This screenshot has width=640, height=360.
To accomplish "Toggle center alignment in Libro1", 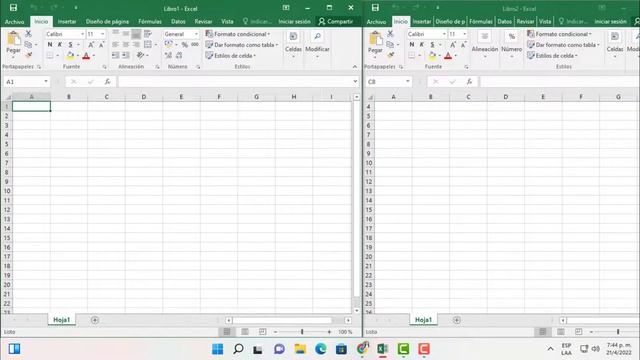I will click(x=126, y=44).
